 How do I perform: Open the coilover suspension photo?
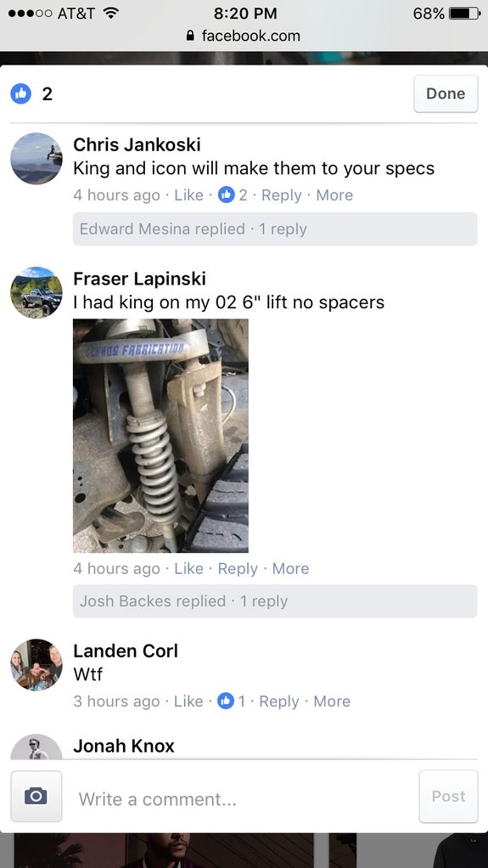pyautogui.click(x=160, y=436)
